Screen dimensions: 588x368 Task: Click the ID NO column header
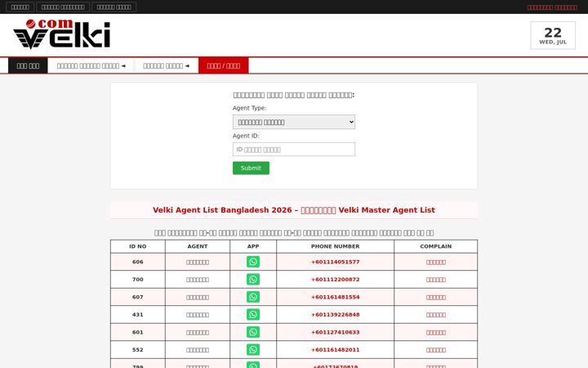[138, 246]
